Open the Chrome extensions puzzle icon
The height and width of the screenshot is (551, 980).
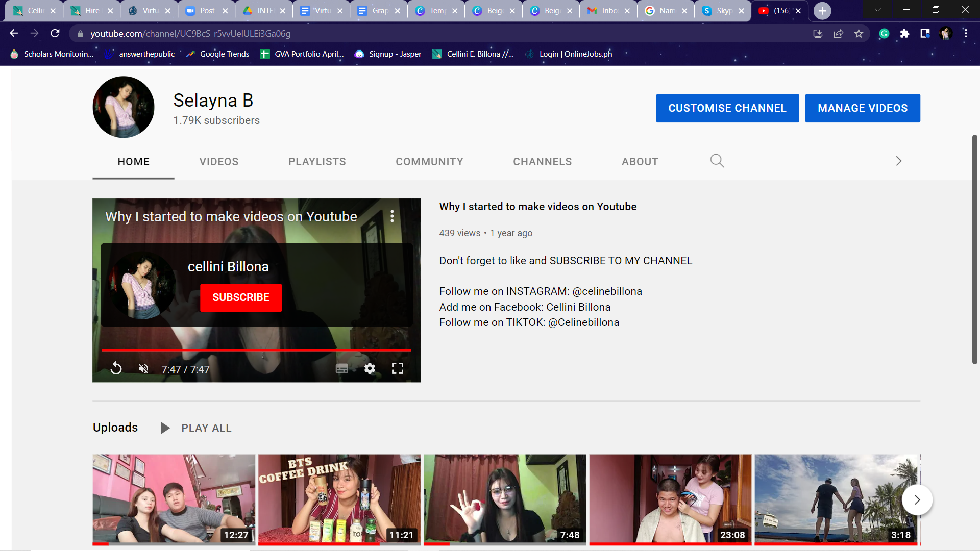click(x=904, y=34)
